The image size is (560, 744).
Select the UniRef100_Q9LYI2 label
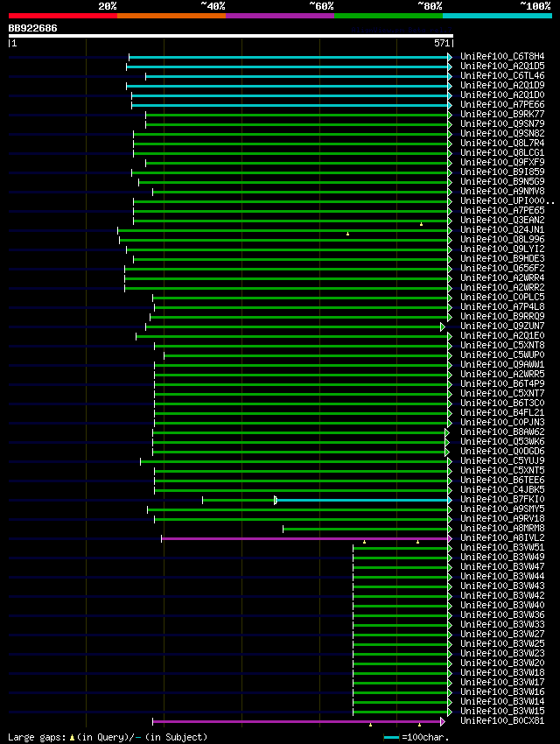502,249
